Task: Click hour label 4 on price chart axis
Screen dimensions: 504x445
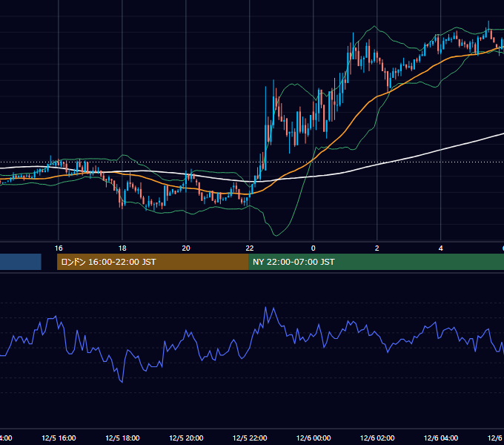Action: (440, 248)
